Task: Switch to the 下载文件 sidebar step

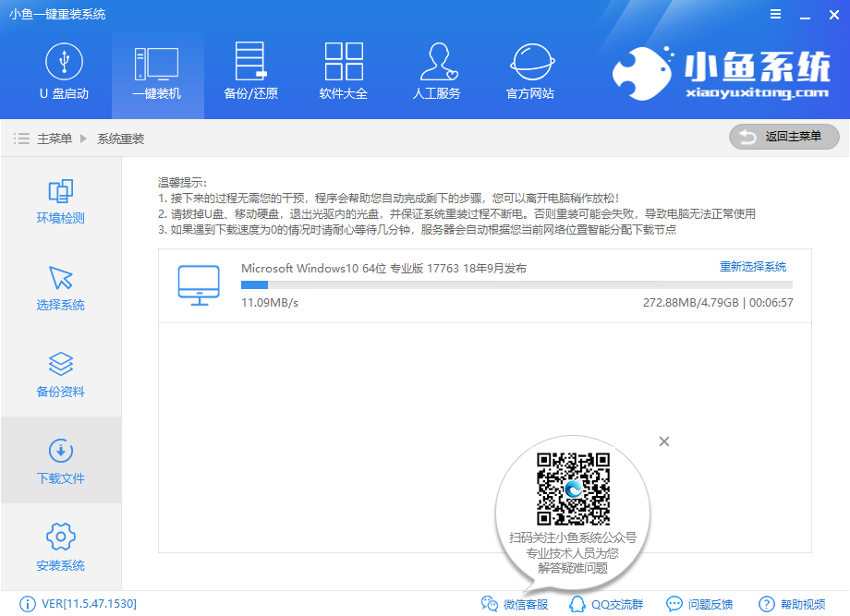Action: pos(61,461)
